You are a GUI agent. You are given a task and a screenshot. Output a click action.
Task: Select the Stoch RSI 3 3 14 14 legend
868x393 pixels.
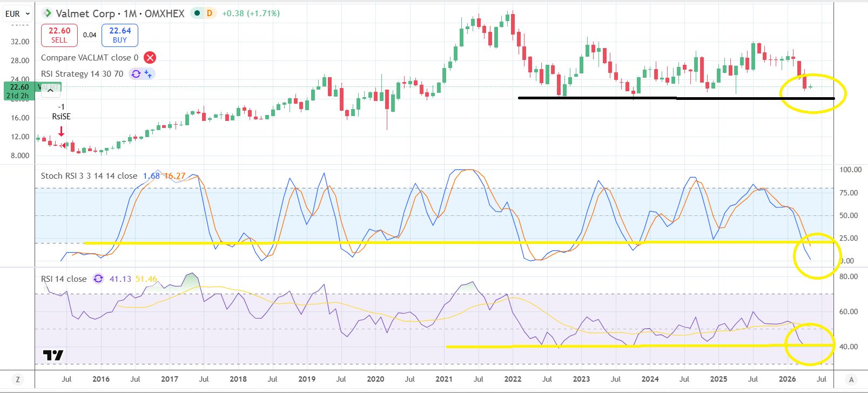pyautogui.click(x=89, y=175)
